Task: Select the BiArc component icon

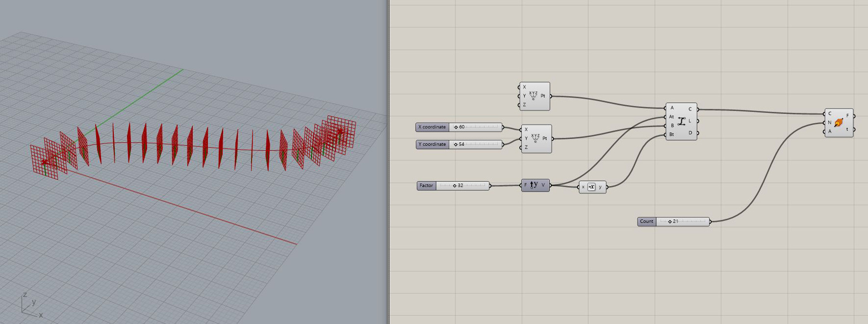Action: pyautogui.click(x=681, y=121)
